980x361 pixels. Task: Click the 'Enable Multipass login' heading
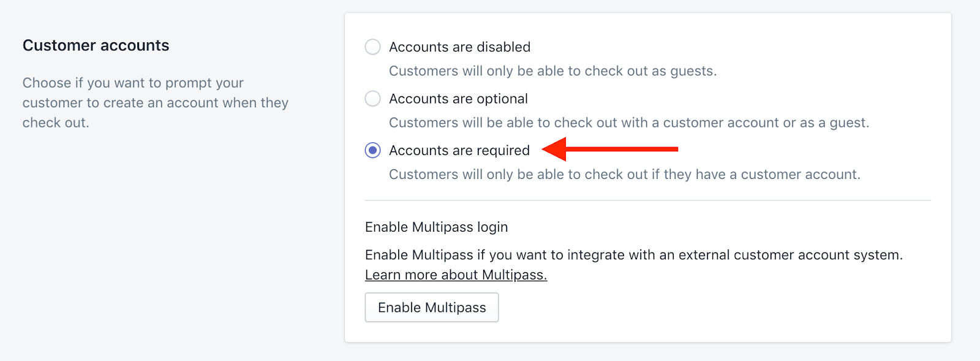click(x=436, y=227)
